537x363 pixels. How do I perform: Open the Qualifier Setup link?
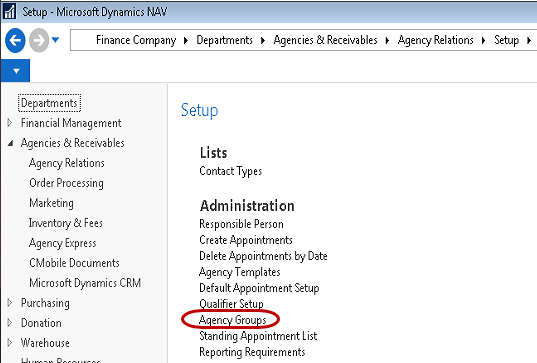[232, 304]
